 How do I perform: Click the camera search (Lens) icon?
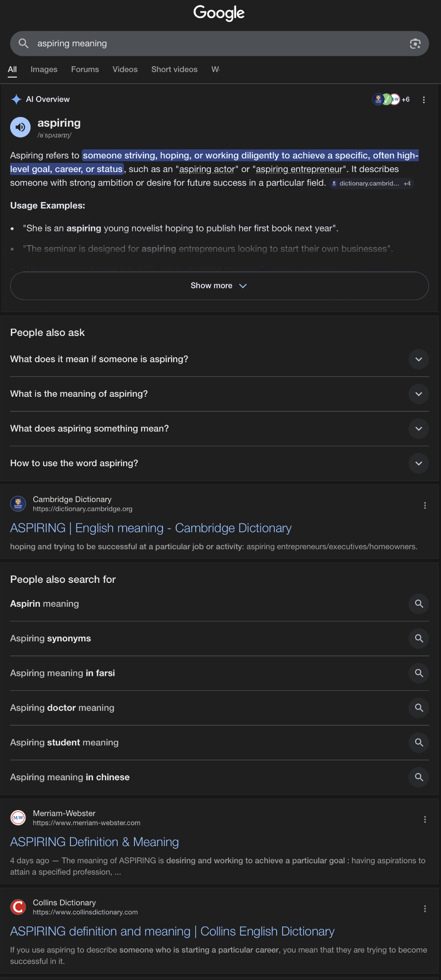pos(415,44)
